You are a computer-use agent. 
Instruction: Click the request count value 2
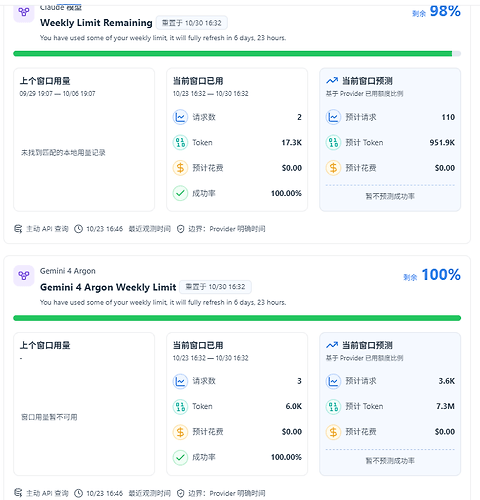tap(299, 117)
